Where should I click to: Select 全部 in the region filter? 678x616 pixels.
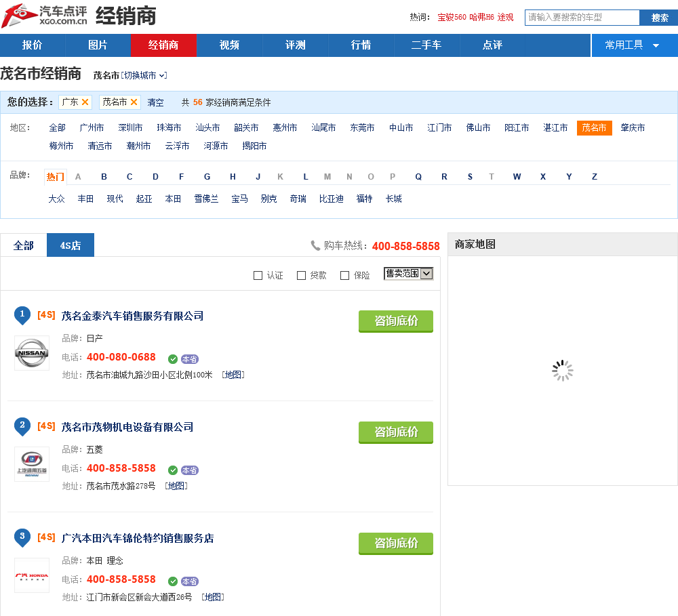(x=57, y=128)
